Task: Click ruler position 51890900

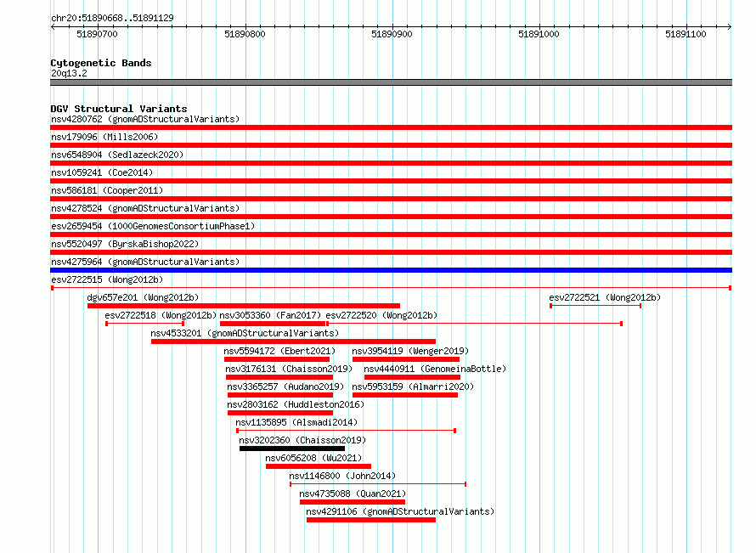Action: click(392, 34)
